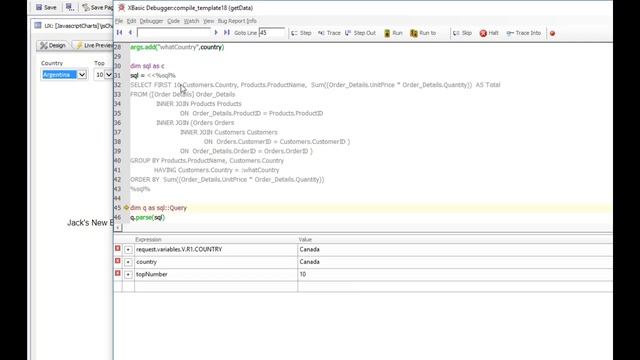Image resolution: width=640 pixels, height=360 pixels.
Task: Click the empty new watch expression row
Action: pos(216,287)
